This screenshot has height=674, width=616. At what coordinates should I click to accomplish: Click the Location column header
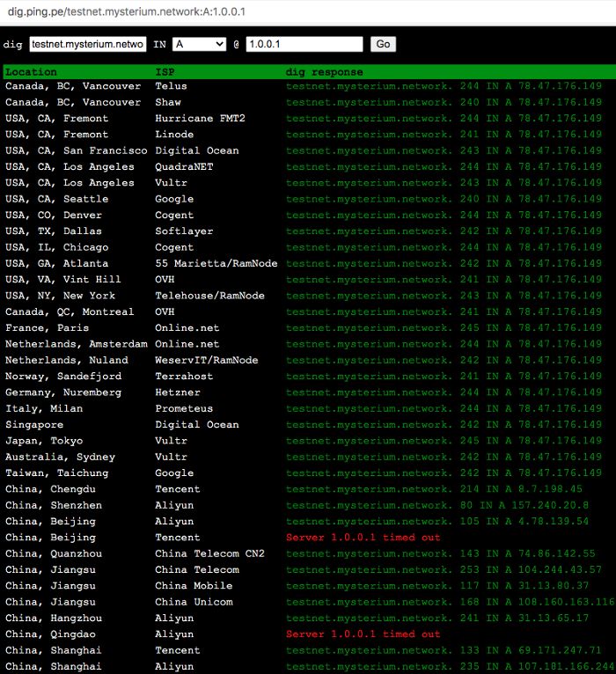coord(31,71)
